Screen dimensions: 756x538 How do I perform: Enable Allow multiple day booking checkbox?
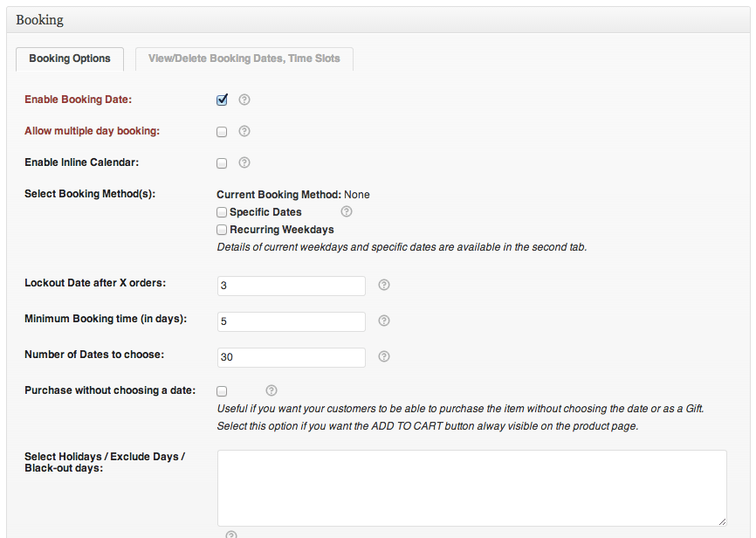click(x=222, y=132)
